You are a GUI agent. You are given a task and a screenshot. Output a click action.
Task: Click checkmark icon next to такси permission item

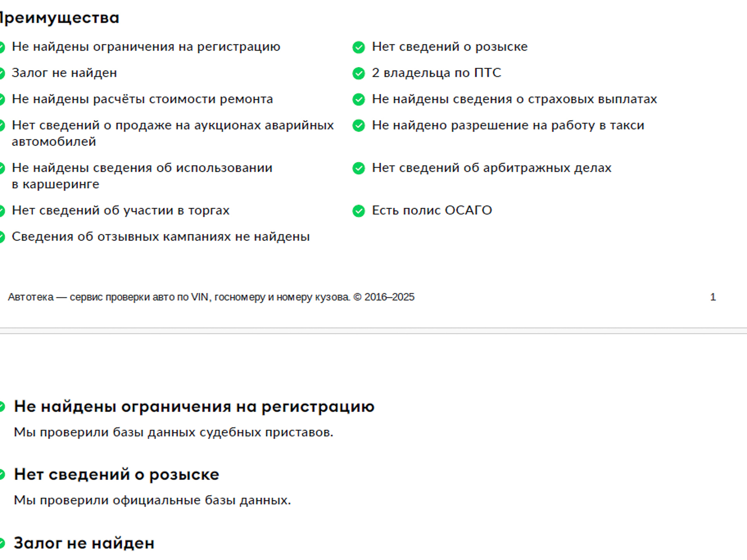coord(358,126)
